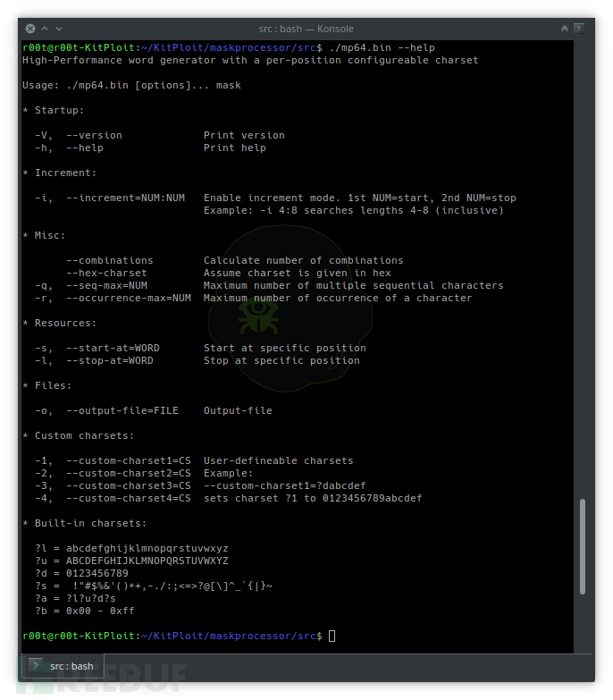Click 'Example: -i 4:8 searches lengths' line
Image resolution: width=613 pixels, height=700 pixels.
click(353, 210)
